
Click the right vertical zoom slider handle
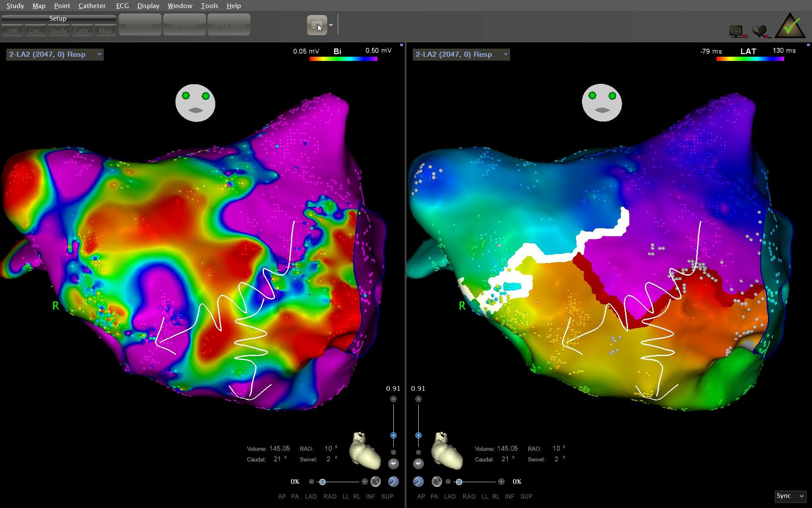point(418,435)
